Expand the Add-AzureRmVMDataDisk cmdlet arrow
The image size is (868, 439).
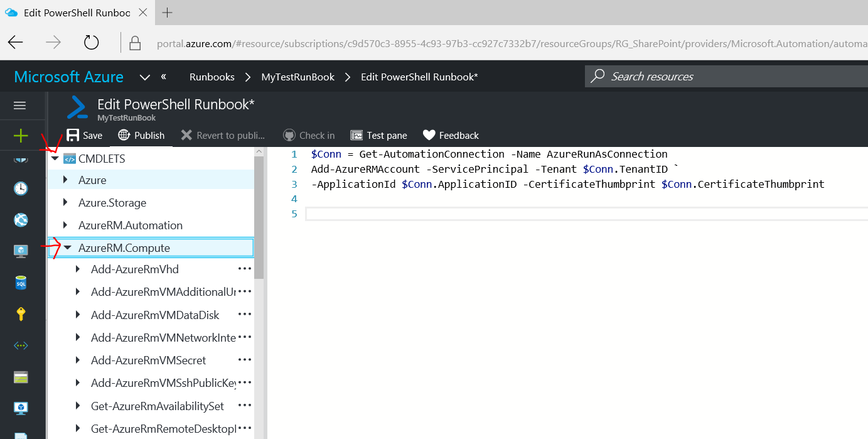tap(78, 315)
